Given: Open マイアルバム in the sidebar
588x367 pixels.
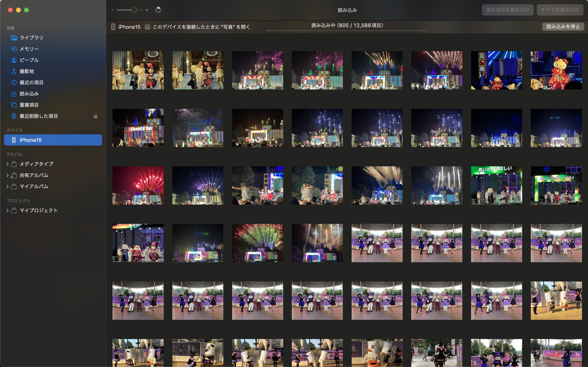Looking at the screenshot, I should tap(34, 186).
